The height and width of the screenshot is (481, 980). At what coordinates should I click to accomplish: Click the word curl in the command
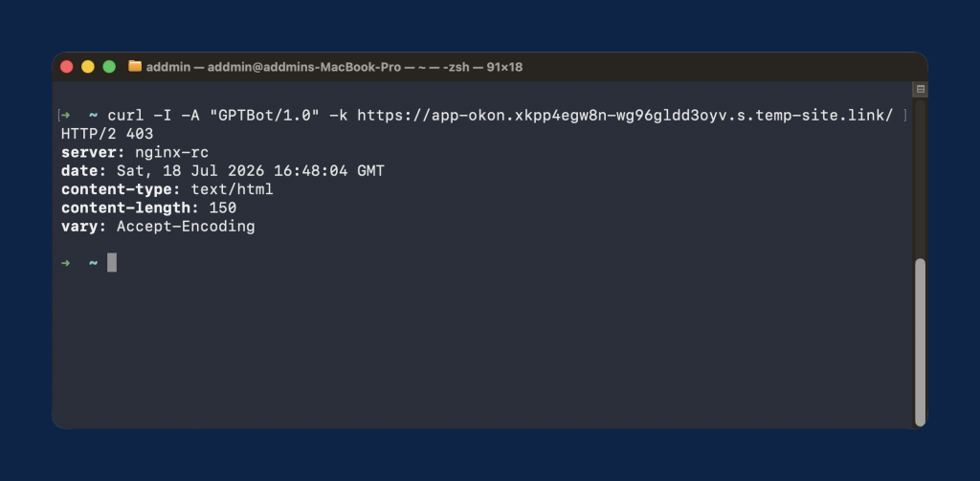click(x=125, y=117)
